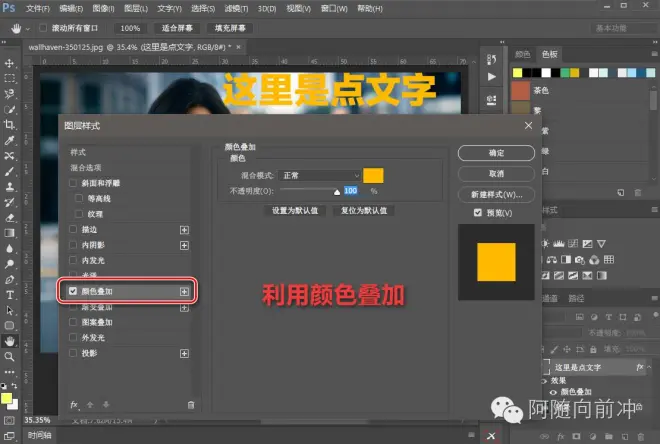Select the Zoom tool
The width and height of the screenshot is (660, 444).
[9, 357]
